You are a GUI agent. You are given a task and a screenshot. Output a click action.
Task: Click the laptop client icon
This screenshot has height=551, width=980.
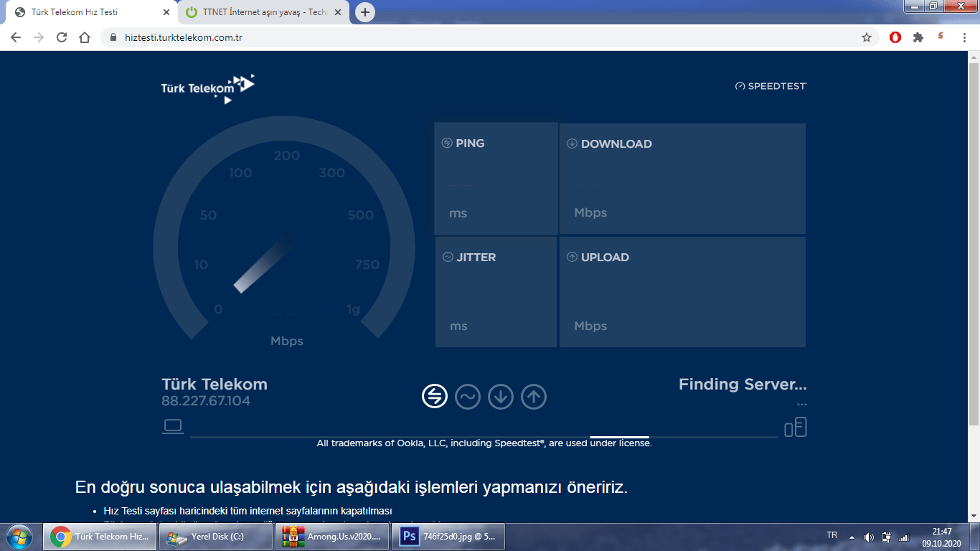(172, 426)
